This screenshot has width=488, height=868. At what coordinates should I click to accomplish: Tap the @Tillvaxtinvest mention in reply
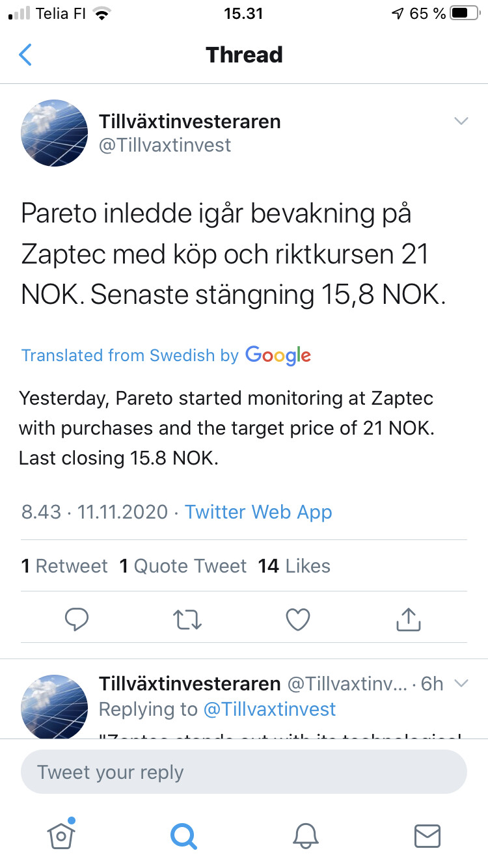[269, 709]
